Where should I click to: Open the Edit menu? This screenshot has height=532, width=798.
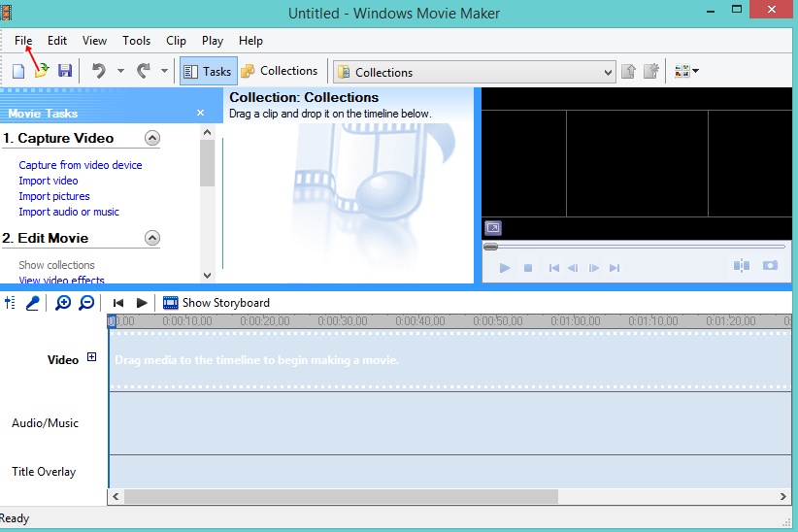point(57,41)
